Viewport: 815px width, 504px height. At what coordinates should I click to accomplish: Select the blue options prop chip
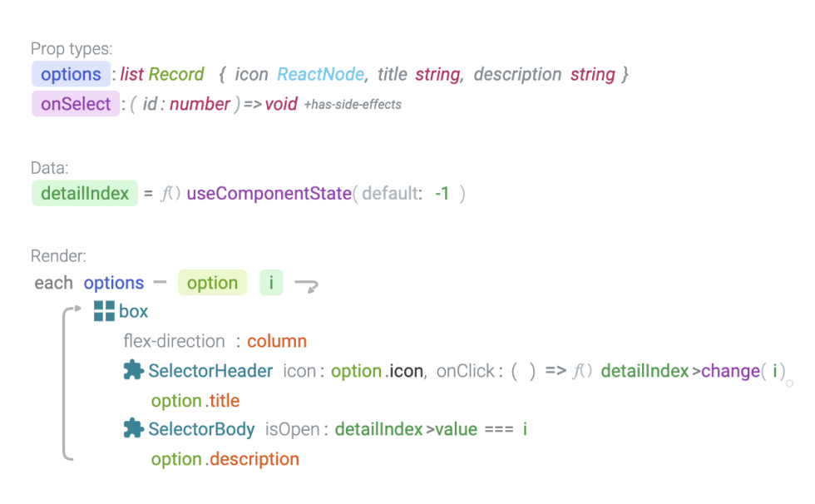pos(71,74)
